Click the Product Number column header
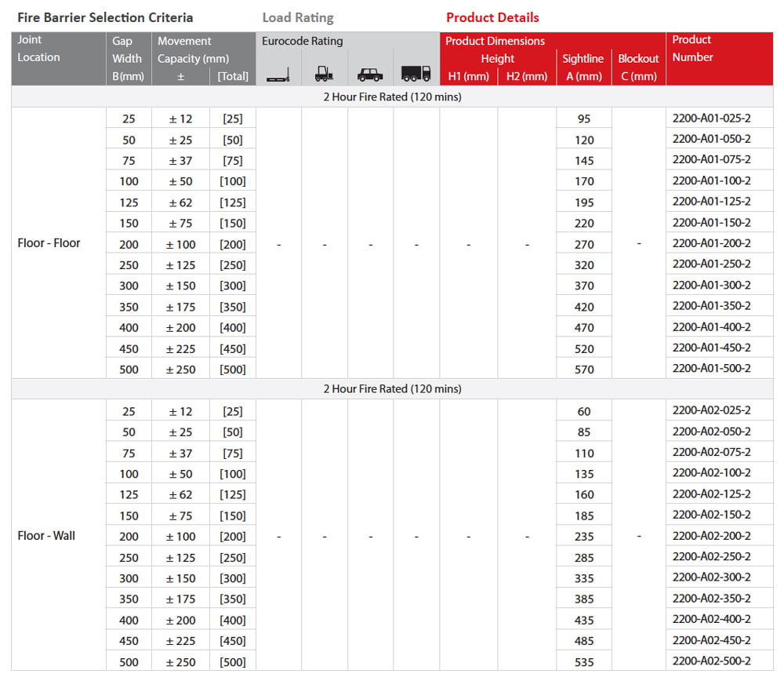The height and width of the screenshot is (681, 784). click(692, 49)
